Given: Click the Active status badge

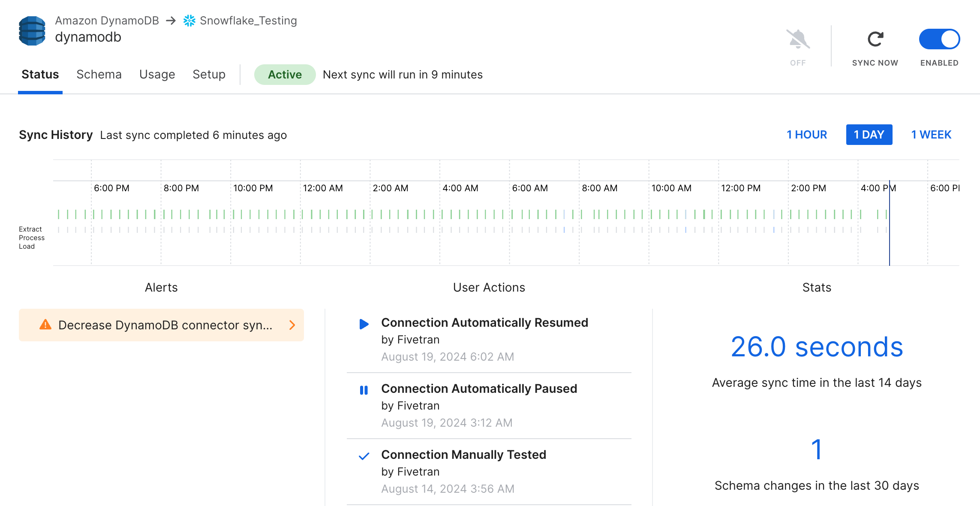Looking at the screenshot, I should [285, 75].
